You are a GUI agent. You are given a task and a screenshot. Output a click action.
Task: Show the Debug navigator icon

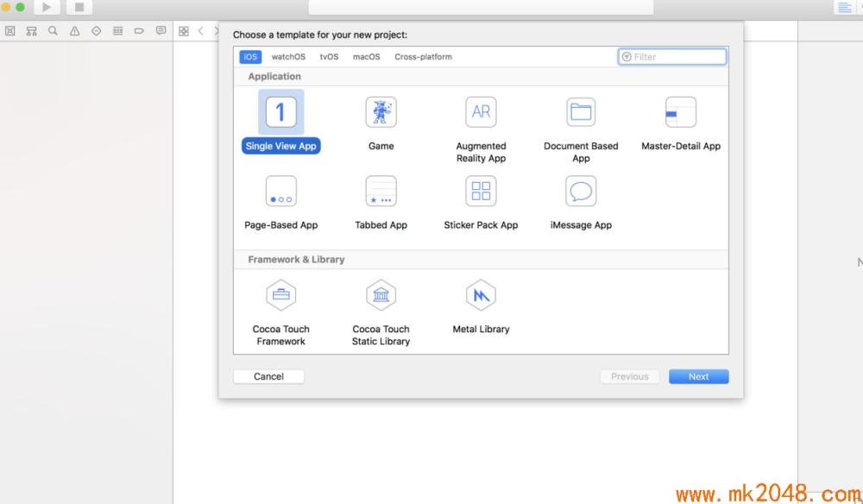pos(117,31)
